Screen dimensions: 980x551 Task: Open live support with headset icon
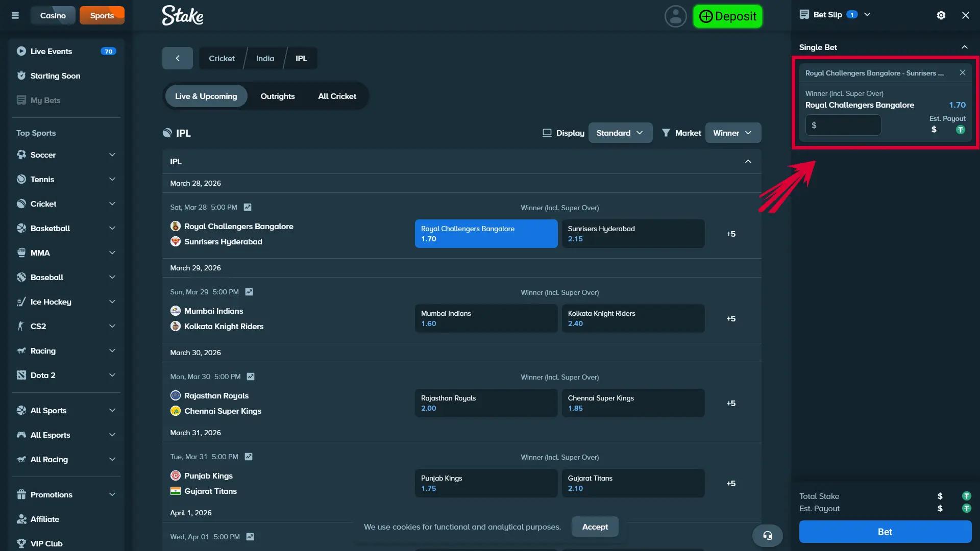[x=768, y=536]
